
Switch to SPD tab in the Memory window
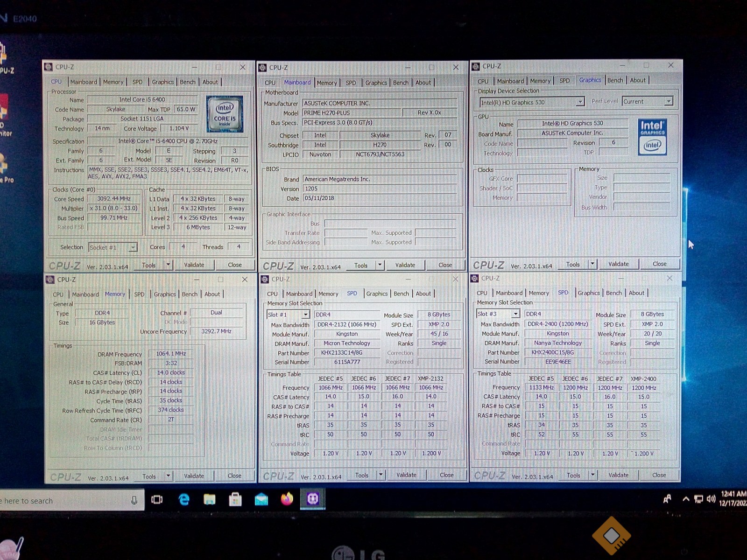click(x=139, y=294)
